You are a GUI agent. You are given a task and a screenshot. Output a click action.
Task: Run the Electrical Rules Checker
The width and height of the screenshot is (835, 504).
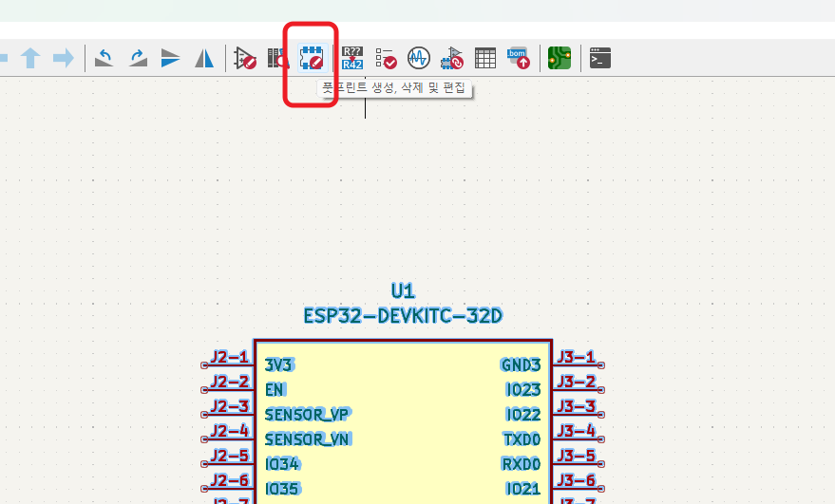(x=386, y=58)
